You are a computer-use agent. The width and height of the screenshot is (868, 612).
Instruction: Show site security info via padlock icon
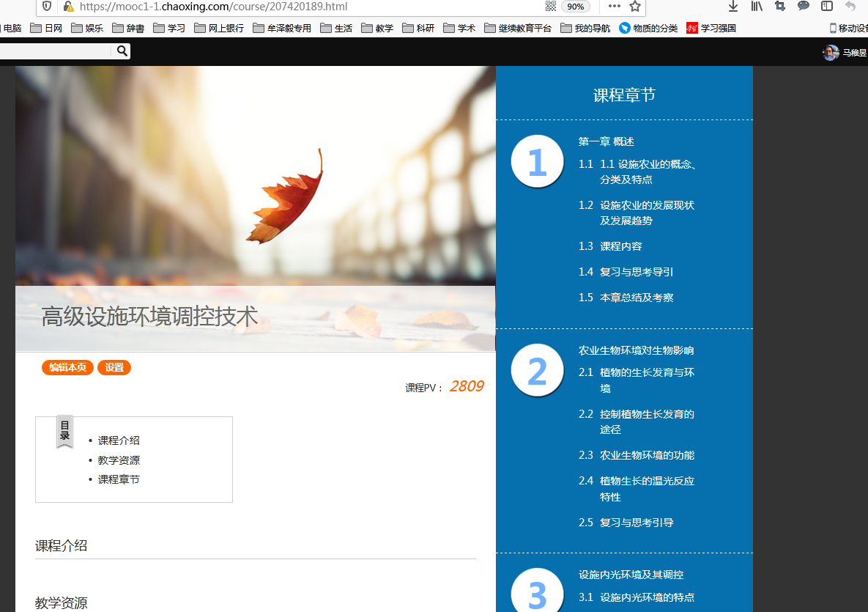(x=68, y=7)
